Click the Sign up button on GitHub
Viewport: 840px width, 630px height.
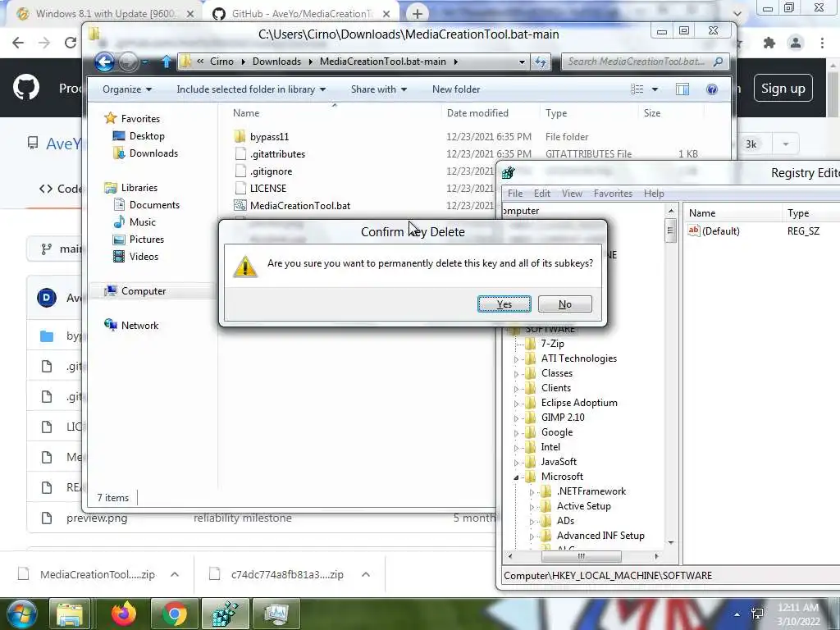(x=783, y=89)
